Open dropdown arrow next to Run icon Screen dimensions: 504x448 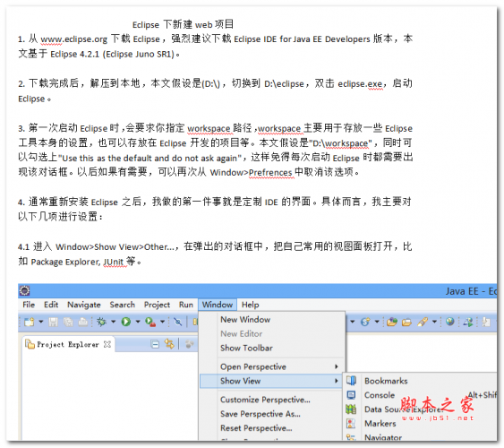pyautogui.click(x=138, y=322)
